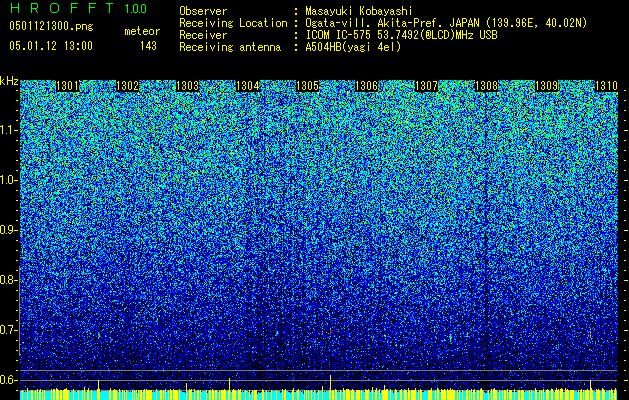
Task: Click the meteor count value 143
Action: tap(148, 46)
